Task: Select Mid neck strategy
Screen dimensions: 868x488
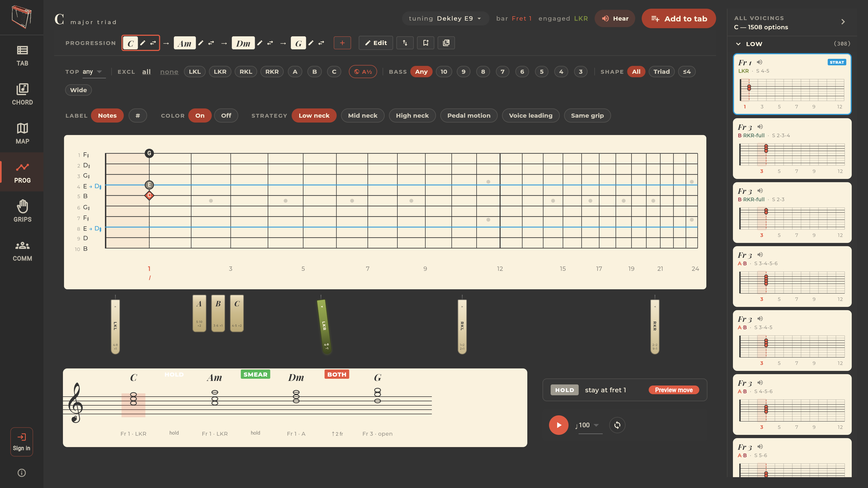Action: pos(363,115)
